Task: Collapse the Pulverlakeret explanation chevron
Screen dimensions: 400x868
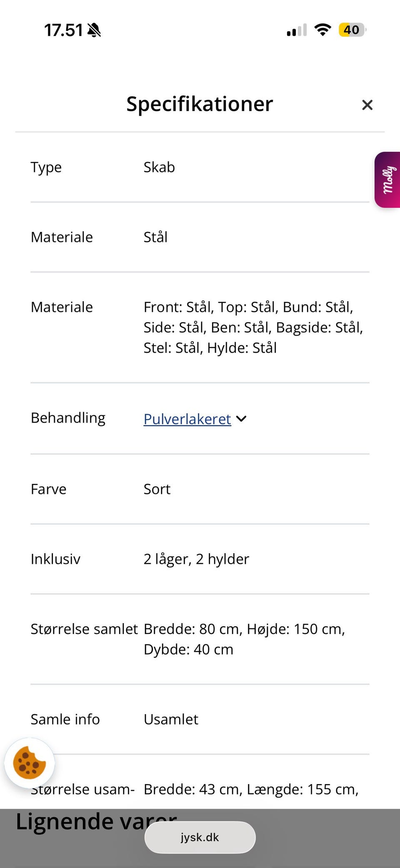Action: point(241,419)
